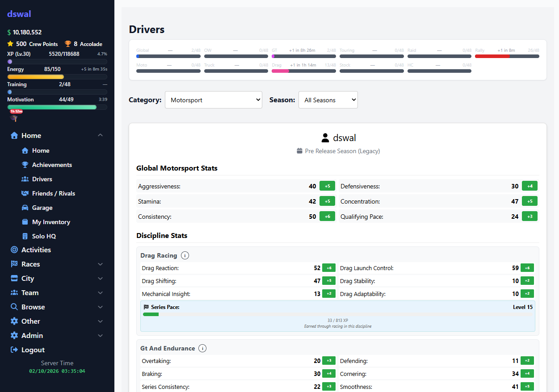Click the Accolade trophy icon

(68, 44)
